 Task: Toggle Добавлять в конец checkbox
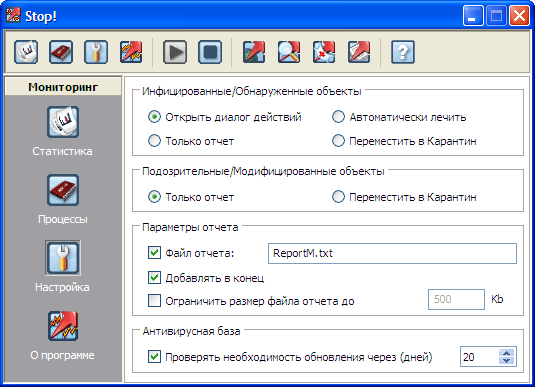tap(154, 277)
